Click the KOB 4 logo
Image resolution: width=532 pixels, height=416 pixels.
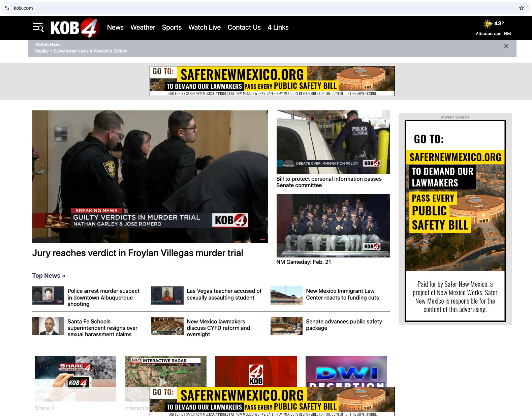point(75,28)
